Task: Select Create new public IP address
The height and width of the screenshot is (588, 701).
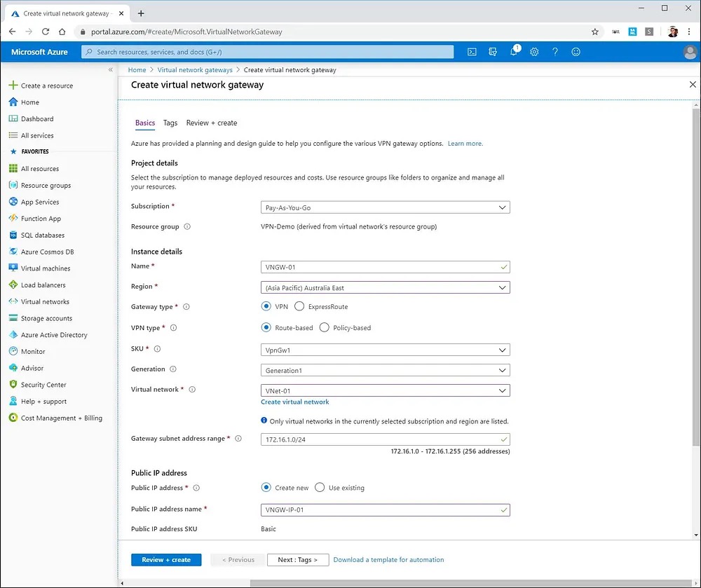Action: coord(266,488)
